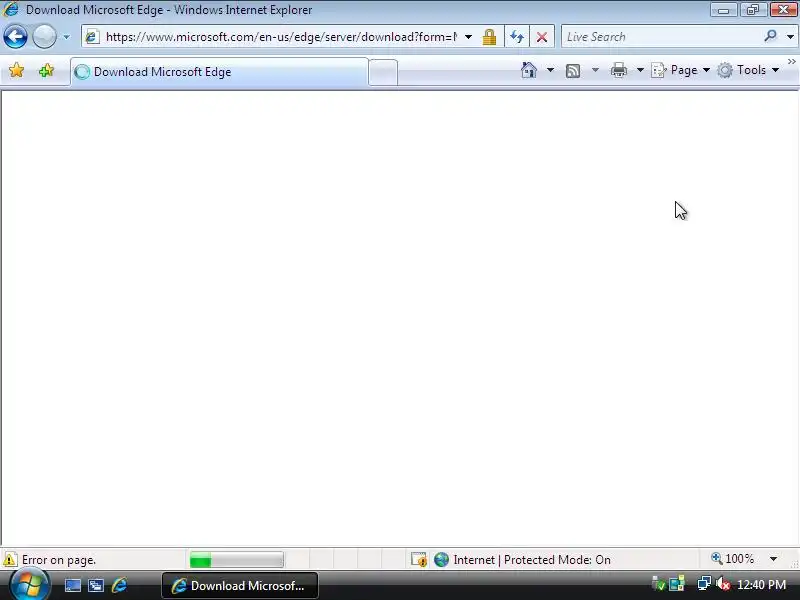Click into the Live Search box
Screen dimensions: 800x600
click(x=661, y=37)
